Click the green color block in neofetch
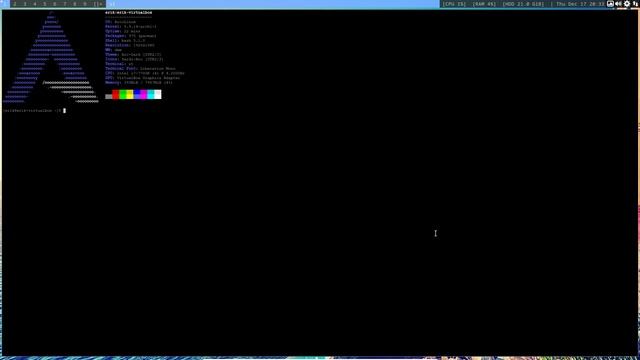Image resolution: width=640 pixels, height=360 pixels. point(122,94)
